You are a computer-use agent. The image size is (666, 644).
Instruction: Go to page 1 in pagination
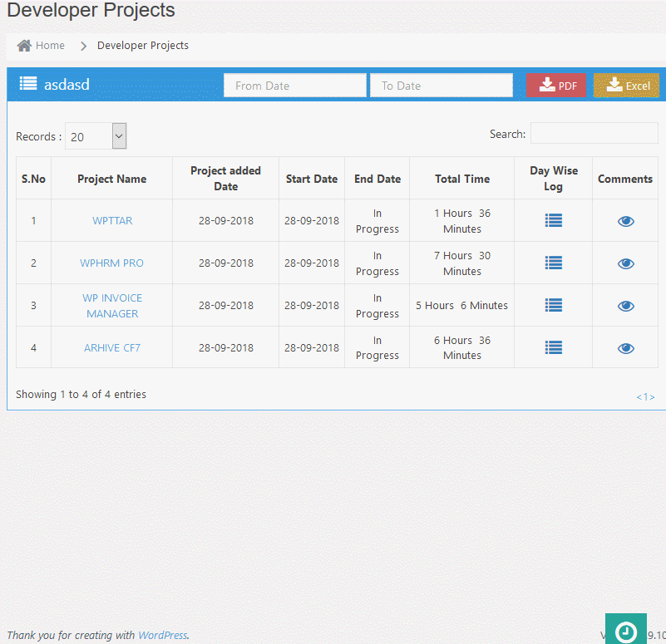[x=646, y=396]
